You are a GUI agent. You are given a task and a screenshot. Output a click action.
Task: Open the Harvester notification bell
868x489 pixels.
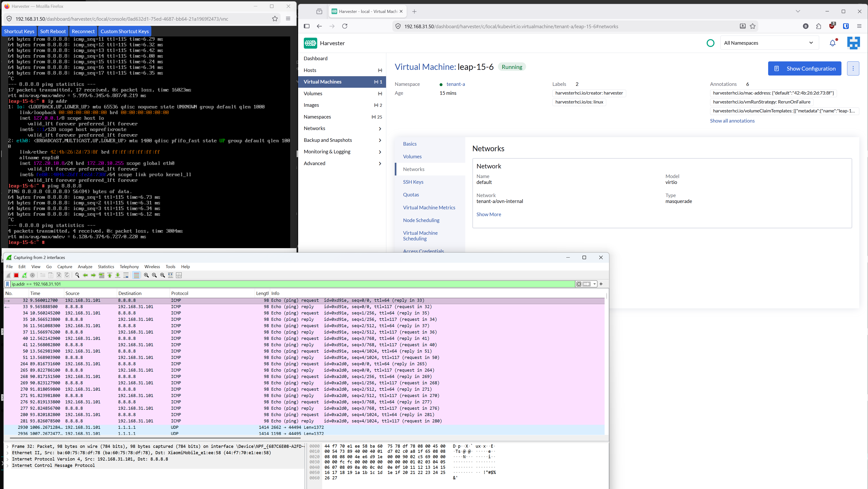(832, 43)
